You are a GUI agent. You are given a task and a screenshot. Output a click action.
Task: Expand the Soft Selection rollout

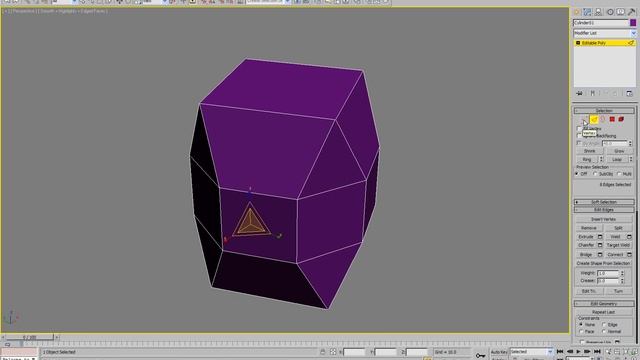[x=604, y=202]
